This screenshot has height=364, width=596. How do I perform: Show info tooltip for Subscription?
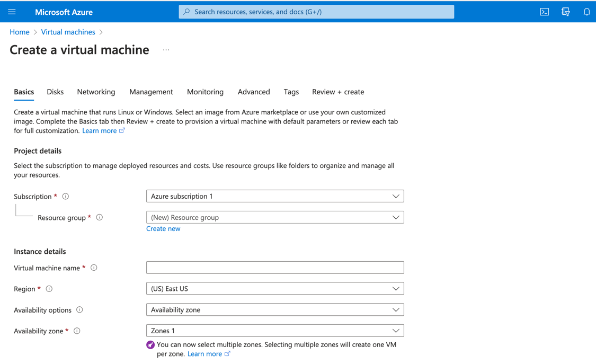(65, 197)
